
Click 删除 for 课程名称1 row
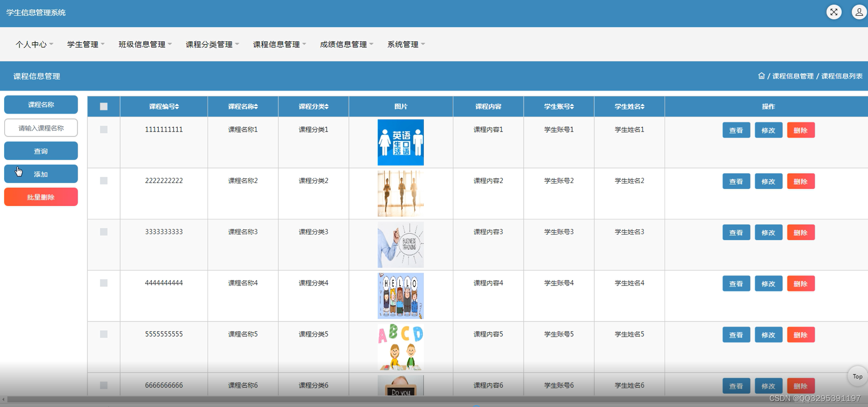tap(800, 130)
